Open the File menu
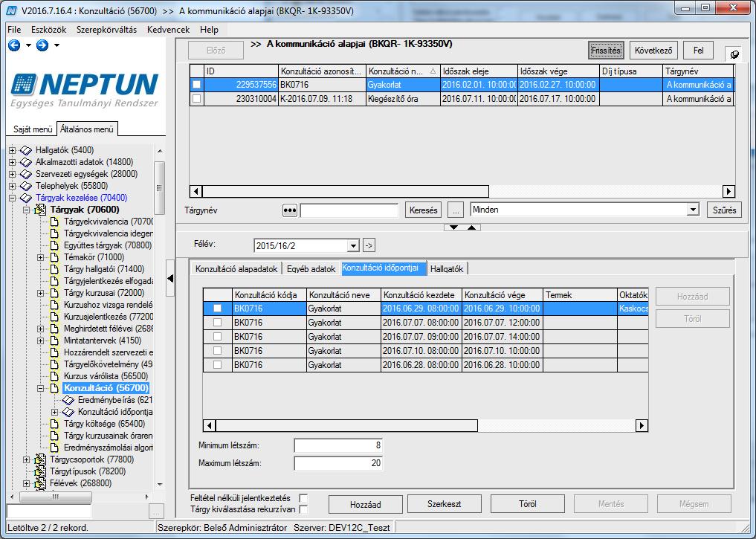The image size is (756, 539). coord(14,30)
